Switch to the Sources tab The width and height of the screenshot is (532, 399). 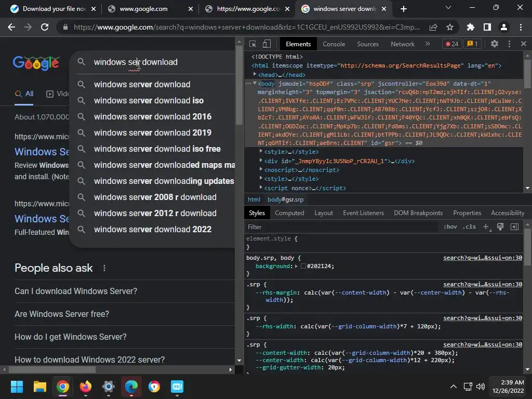(367, 44)
